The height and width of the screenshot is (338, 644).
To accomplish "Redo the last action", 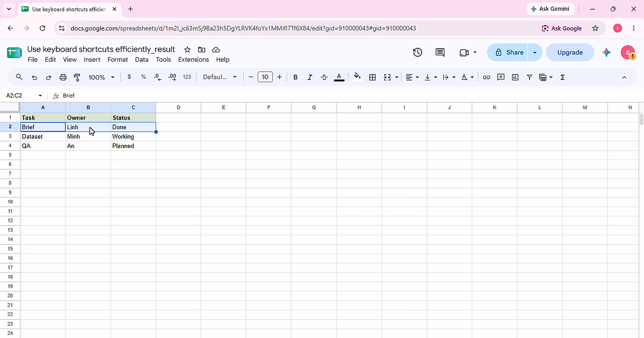I will click(48, 77).
